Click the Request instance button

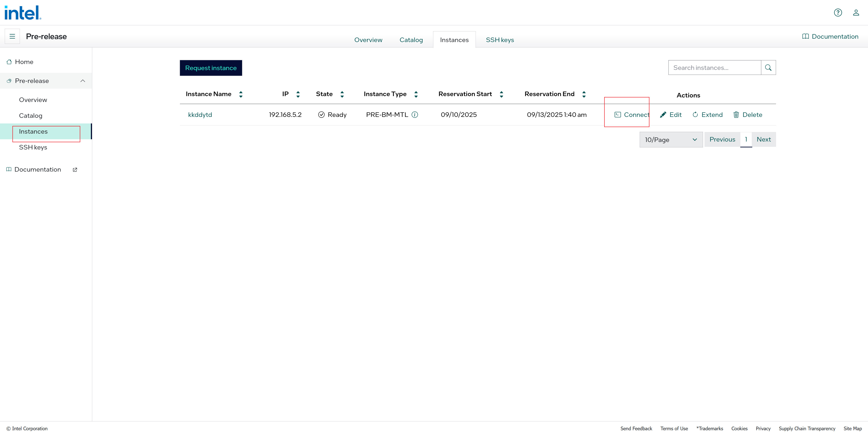point(211,68)
